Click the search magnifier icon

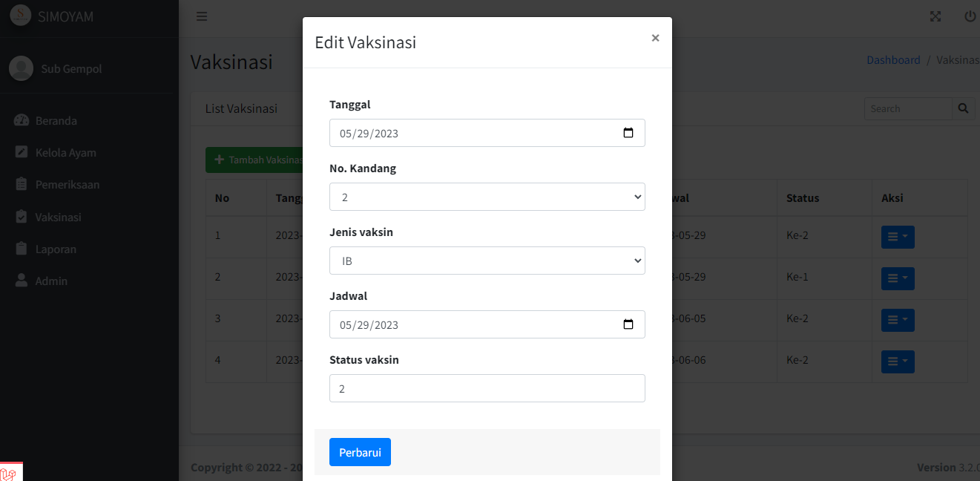pyautogui.click(x=963, y=108)
